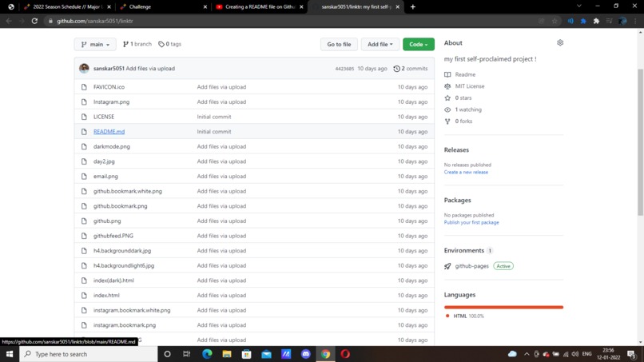
Task: Click the branch icon beside 1 branch
Action: point(125,44)
